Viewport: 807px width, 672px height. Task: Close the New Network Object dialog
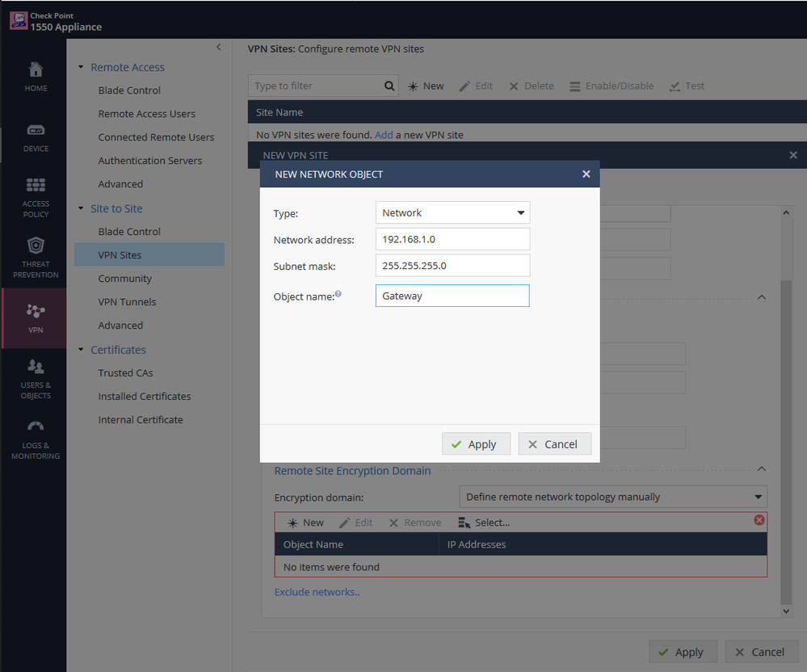[x=586, y=174]
